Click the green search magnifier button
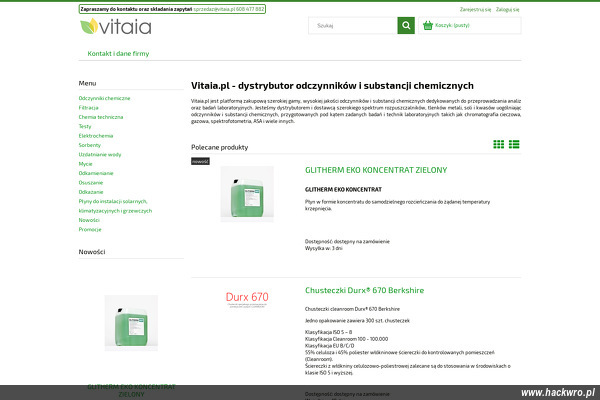The height and width of the screenshot is (400, 600). [406, 26]
